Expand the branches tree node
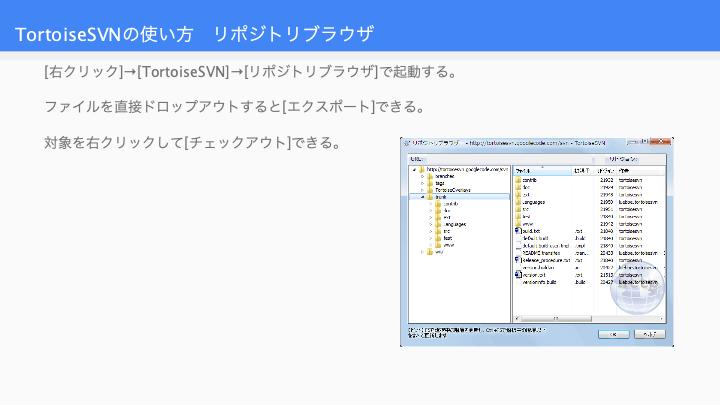 pos(423,176)
